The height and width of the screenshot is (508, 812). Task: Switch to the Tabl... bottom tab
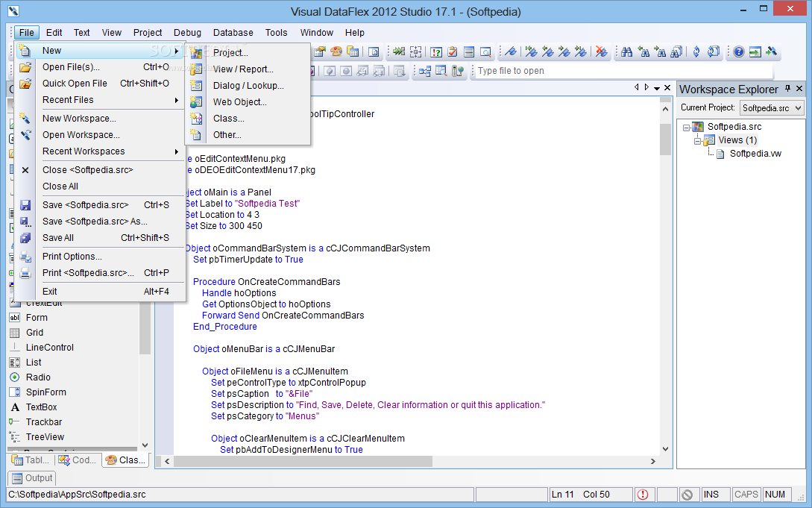[31, 460]
